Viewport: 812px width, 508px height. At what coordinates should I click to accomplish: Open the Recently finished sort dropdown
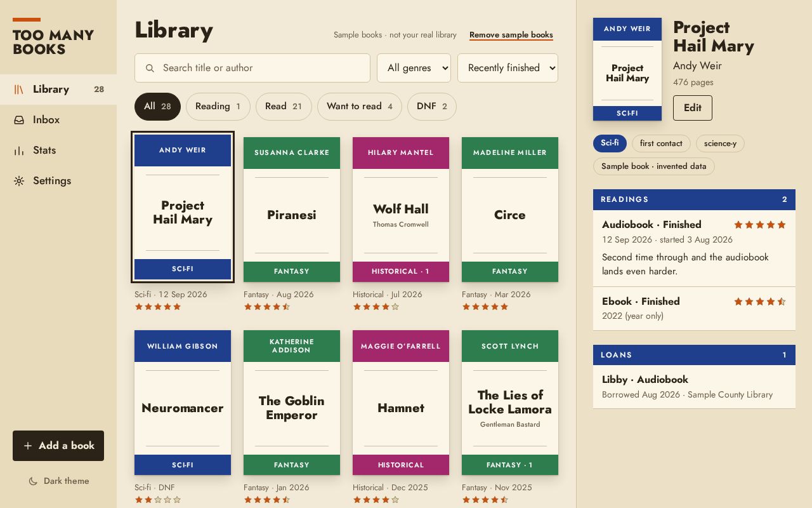click(507, 68)
